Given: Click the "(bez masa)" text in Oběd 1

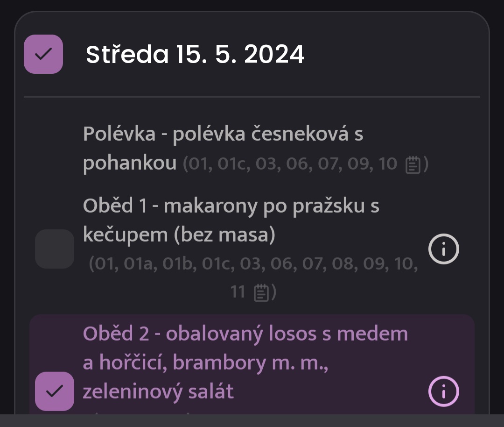Looking at the screenshot, I should (224, 235).
